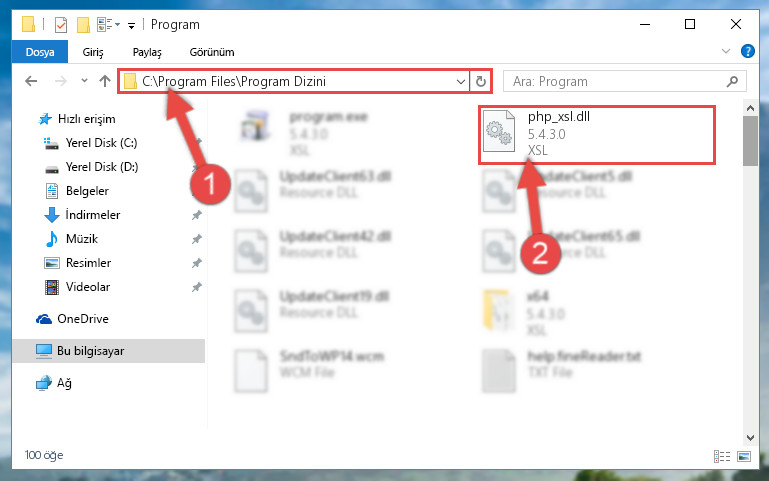
Task: Open recent locations dropdown arrow
Action: coord(84,81)
